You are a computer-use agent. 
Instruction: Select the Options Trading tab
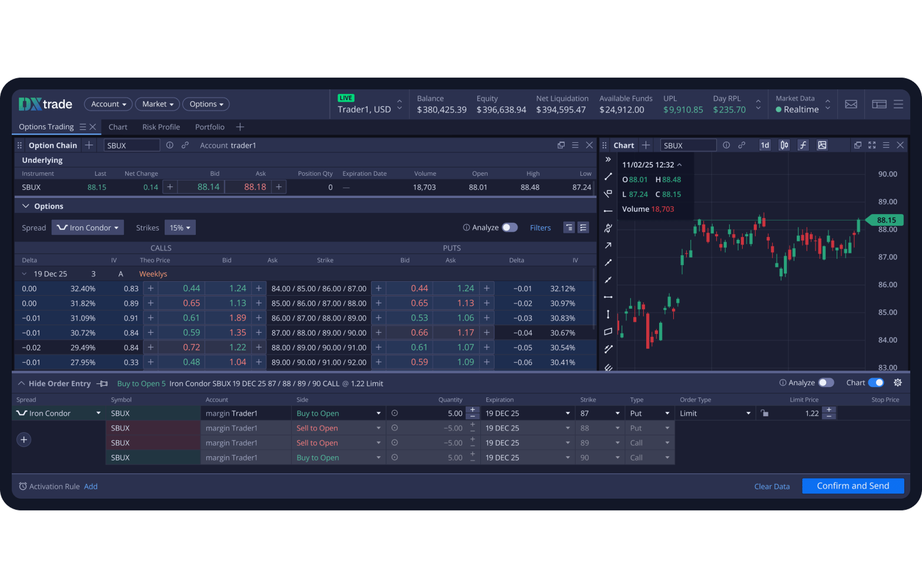coord(46,127)
